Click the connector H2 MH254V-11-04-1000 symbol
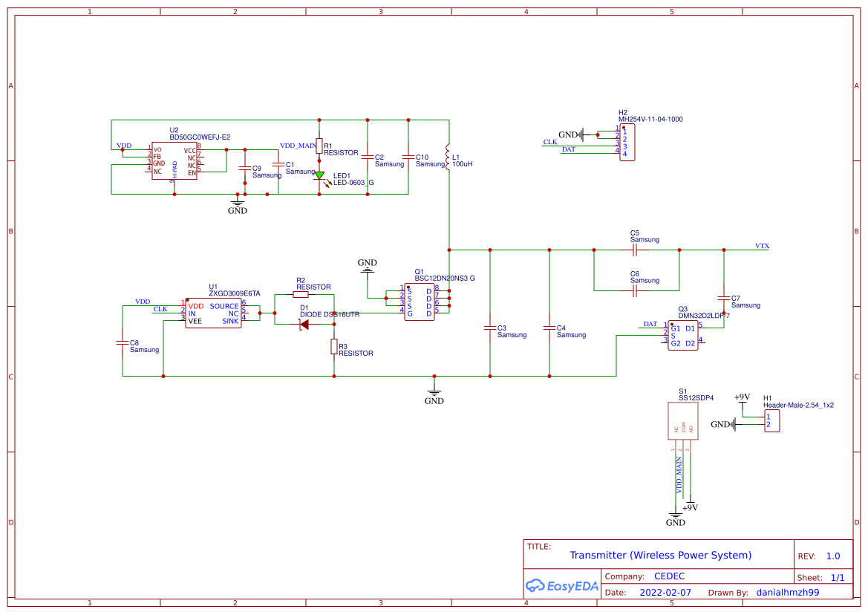This screenshot has height=615, width=868. point(627,142)
